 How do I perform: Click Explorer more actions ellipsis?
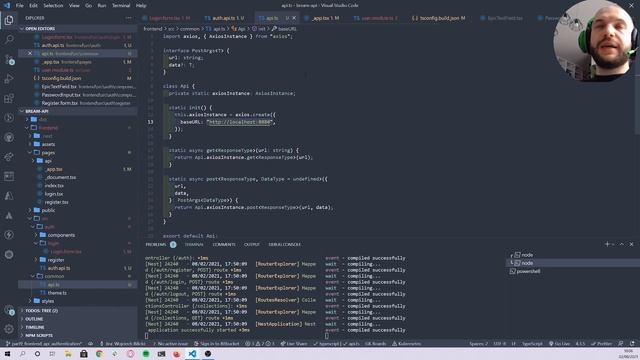click(x=129, y=18)
